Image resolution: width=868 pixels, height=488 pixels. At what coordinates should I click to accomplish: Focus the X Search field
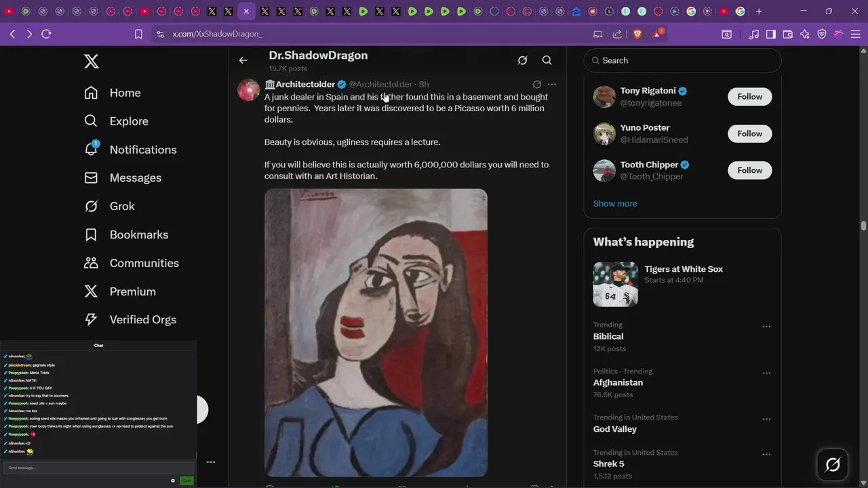(682, 60)
